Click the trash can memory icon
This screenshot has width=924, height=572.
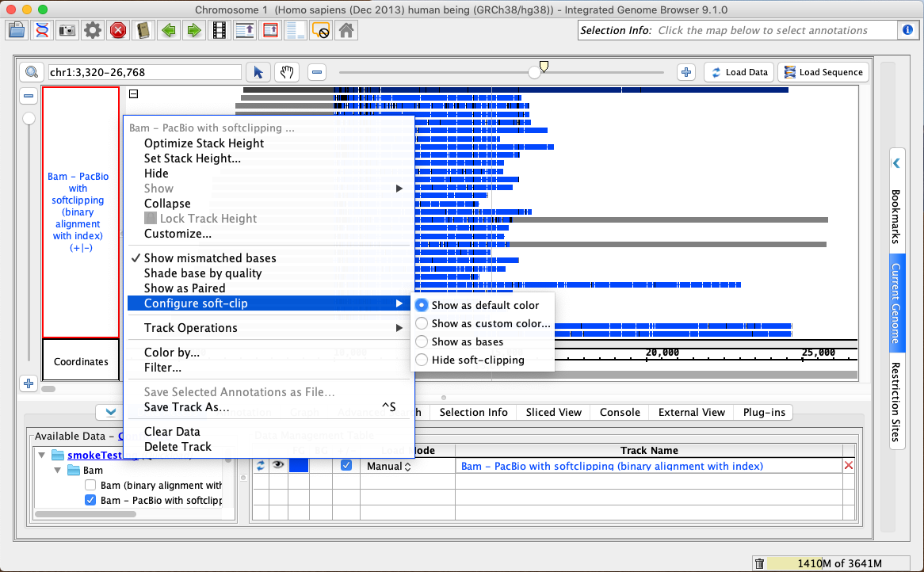(760, 564)
